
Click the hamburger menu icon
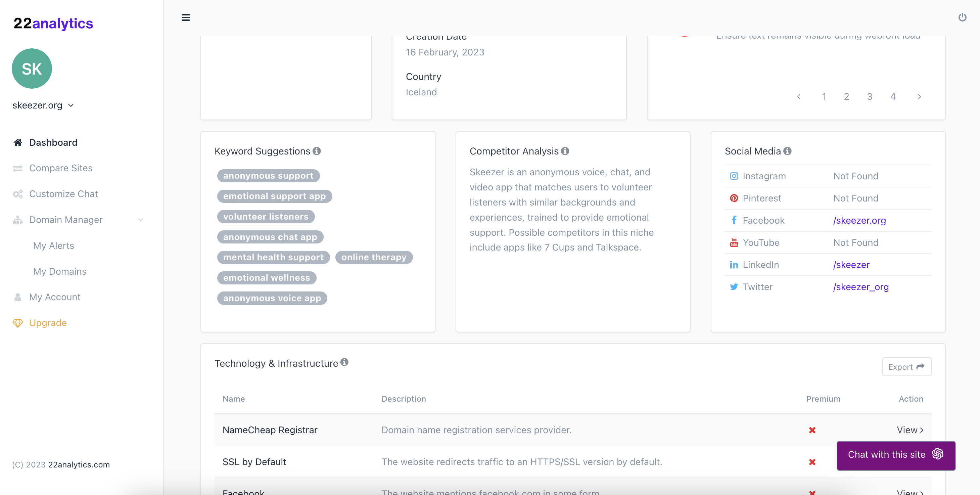coord(185,17)
